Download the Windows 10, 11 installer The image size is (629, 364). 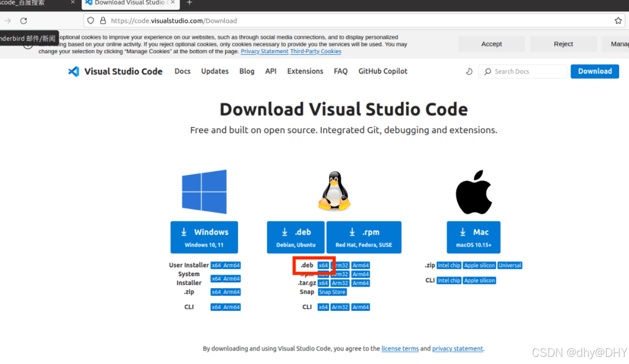(204, 237)
